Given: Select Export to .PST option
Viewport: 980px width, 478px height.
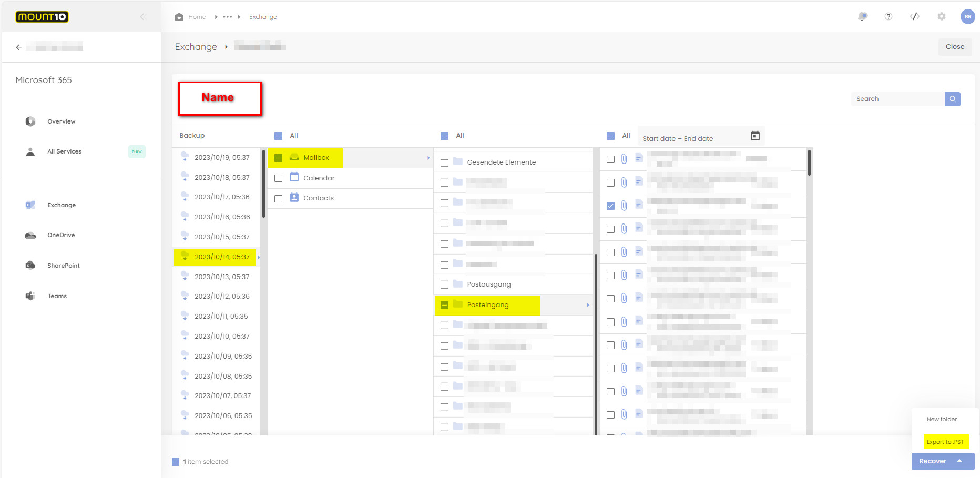Looking at the screenshot, I should click(945, 442).
